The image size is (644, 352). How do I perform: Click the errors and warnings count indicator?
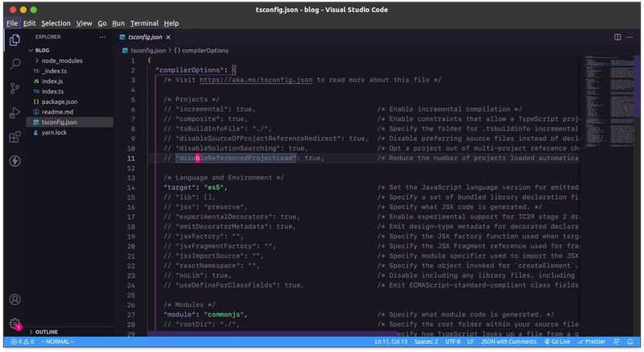[23, 342]
